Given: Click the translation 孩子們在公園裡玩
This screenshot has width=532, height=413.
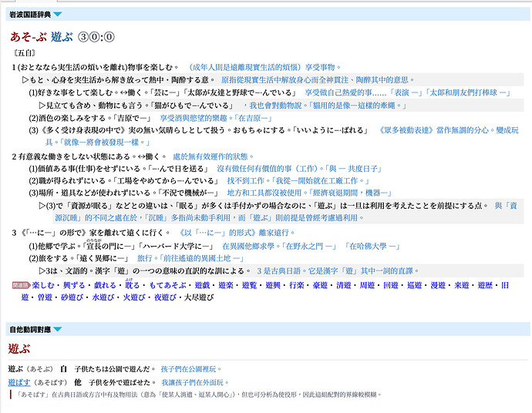Looking at the screenshot, I should pyautogui.click(x=191, y=369).
